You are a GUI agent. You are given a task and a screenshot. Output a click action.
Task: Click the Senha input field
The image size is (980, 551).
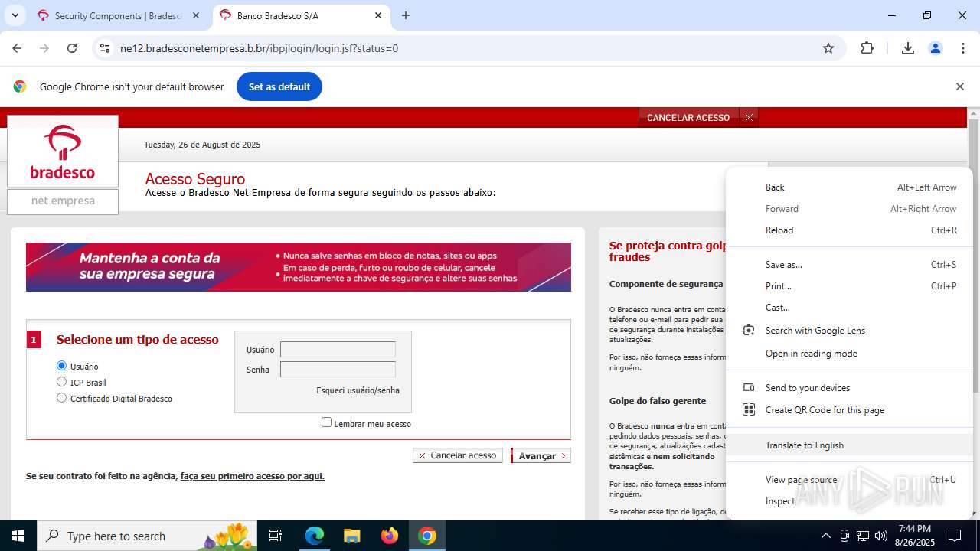pyautogui.click(x=338, y=370)
